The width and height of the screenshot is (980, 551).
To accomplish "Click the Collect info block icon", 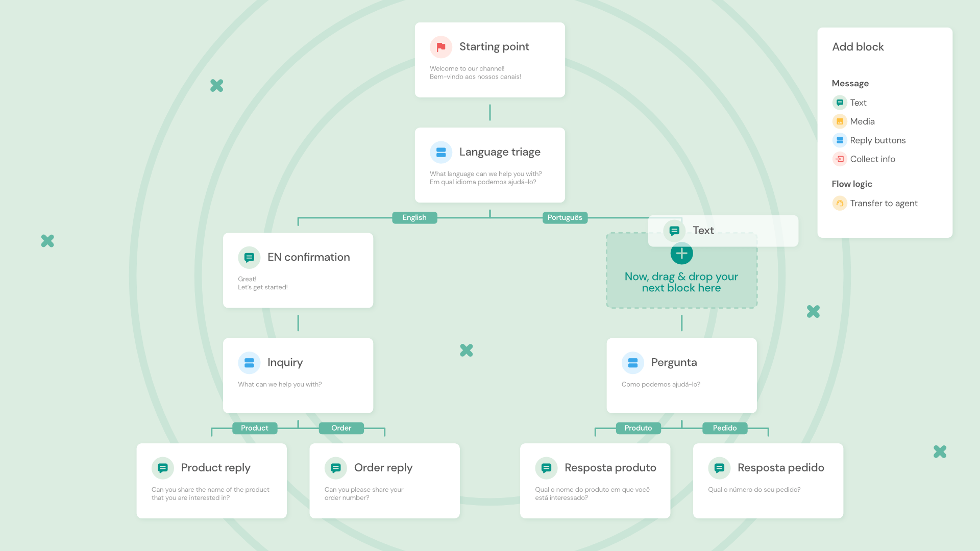I will (839, 159).
